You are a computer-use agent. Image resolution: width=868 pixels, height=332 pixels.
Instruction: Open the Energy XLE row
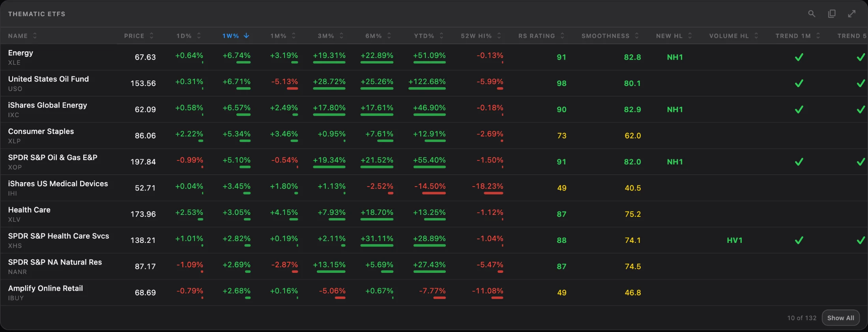434,57
